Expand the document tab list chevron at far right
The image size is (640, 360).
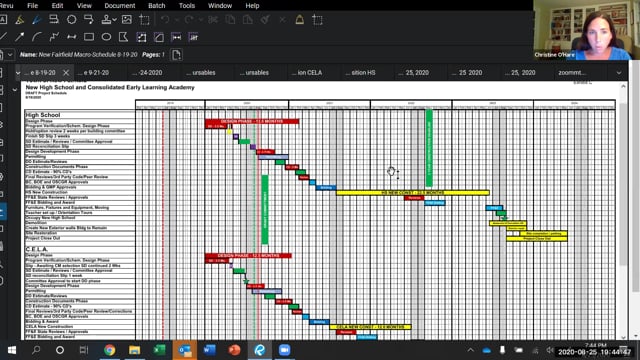coord(619,73)
